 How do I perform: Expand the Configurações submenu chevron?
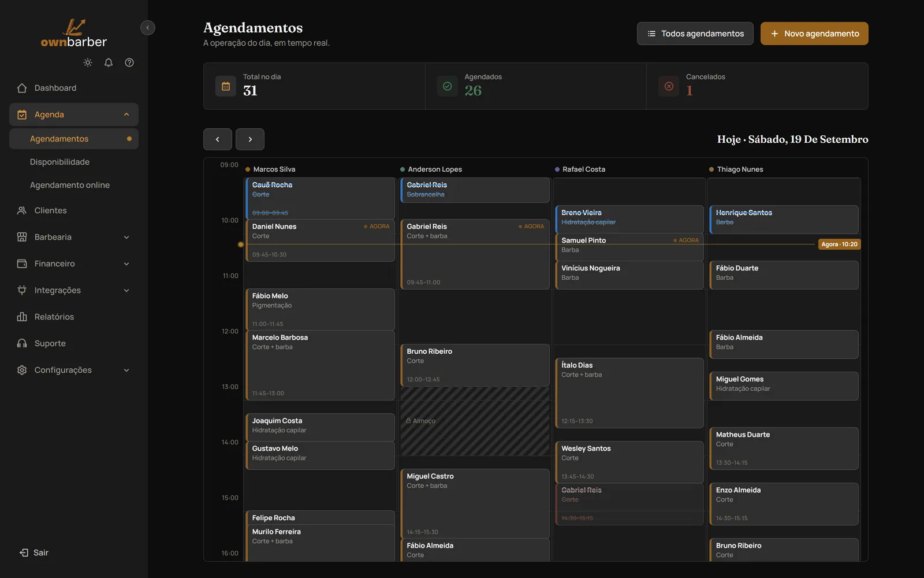(126, 370)
